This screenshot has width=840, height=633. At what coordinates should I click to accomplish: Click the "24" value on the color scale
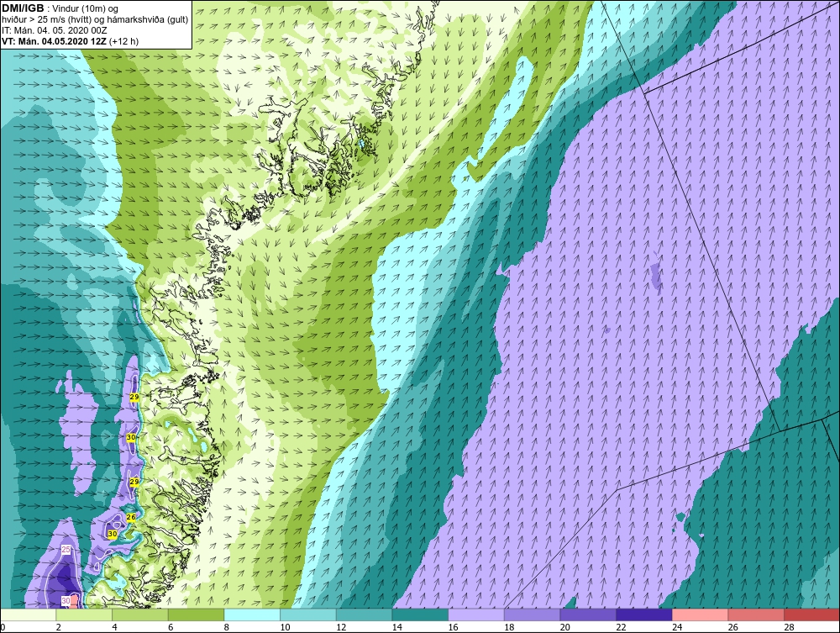pyautogui.click(x=676, y=627)
